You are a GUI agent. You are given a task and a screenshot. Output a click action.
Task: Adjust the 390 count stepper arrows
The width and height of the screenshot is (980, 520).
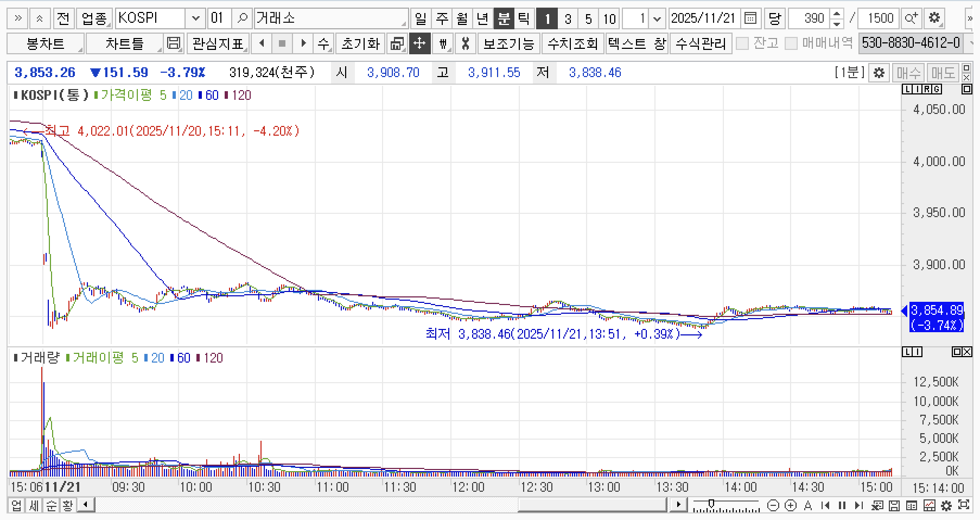(x=837, y=18)
